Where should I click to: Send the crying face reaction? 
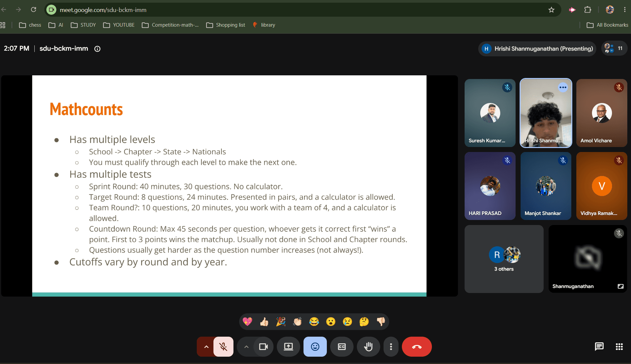pyautogui.click(x=348, y=322)
